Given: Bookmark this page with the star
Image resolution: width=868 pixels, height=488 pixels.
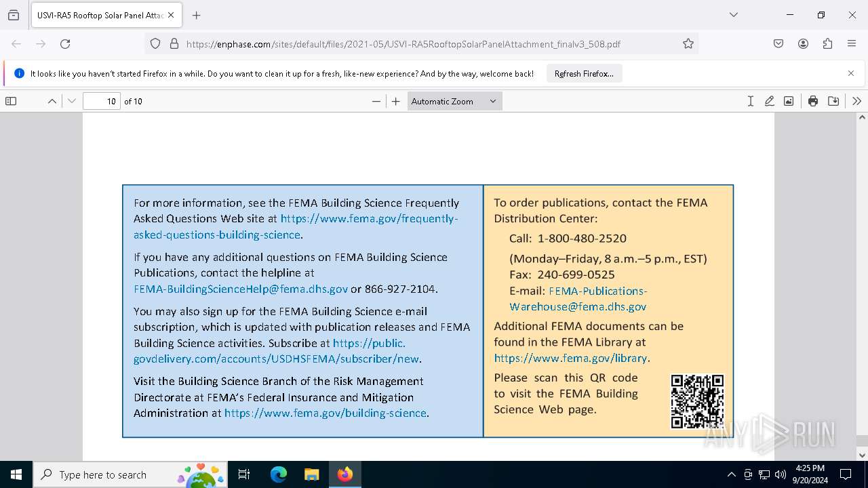Looking at the screenshot, I should (688, 43).
